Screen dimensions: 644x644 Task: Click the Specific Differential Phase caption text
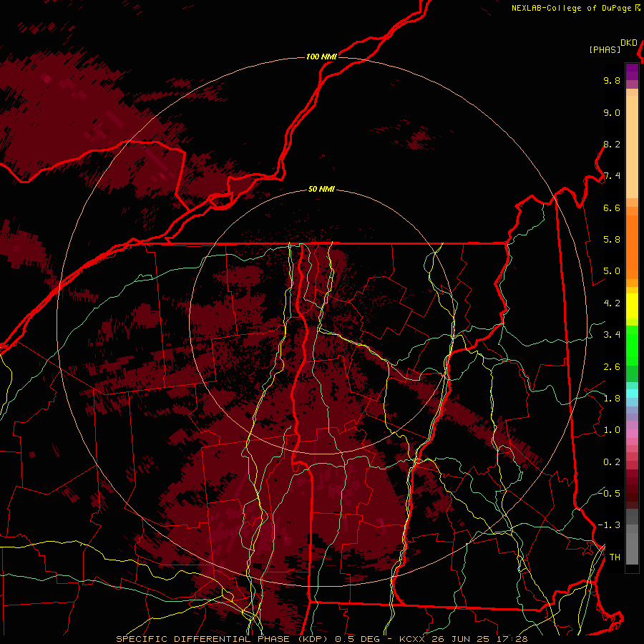pyautogui.click(x=321, y=639)
